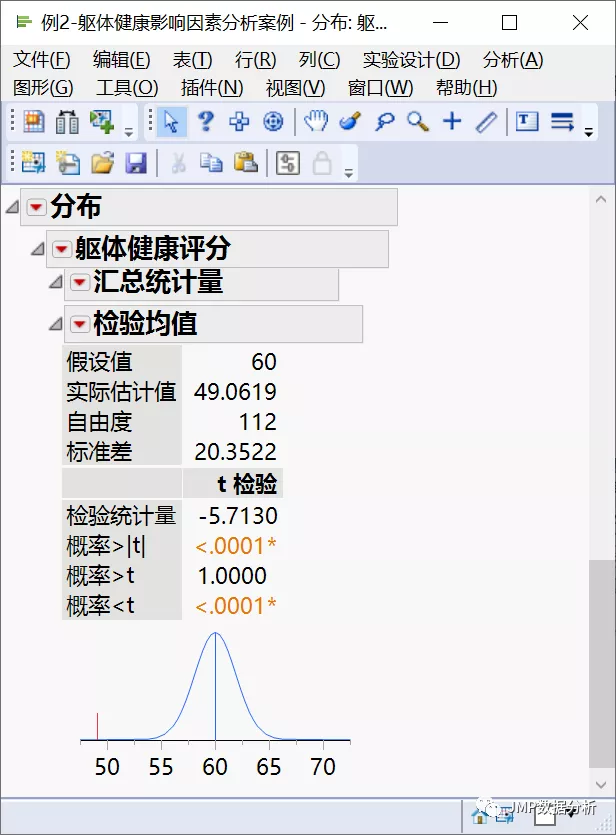Open the second row toolbar overflow arrow
Viewport: 616px width, 835px height.
tap(349, 174)
